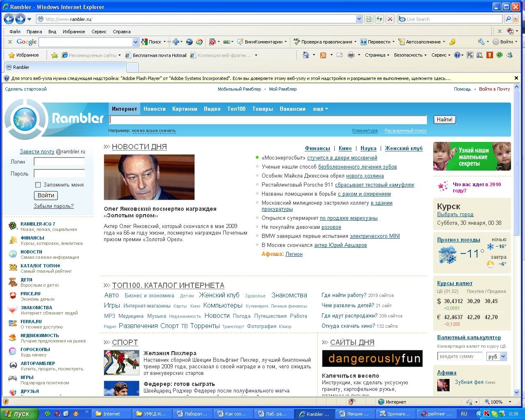Click Add to favorites bar icon
Image resolution: width=525 pixels, height=420 pixels.
point(54,55)
